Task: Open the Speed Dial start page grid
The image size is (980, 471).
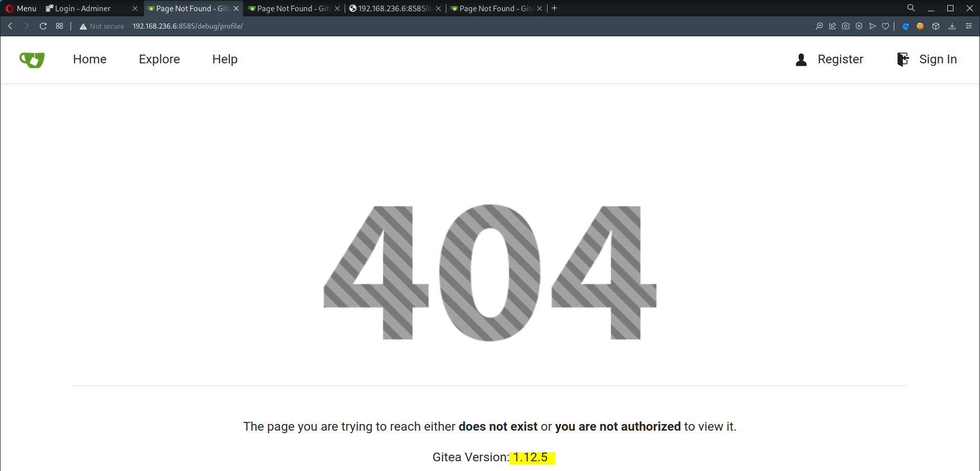Action: pyautogui.click(x=60, y=26)
